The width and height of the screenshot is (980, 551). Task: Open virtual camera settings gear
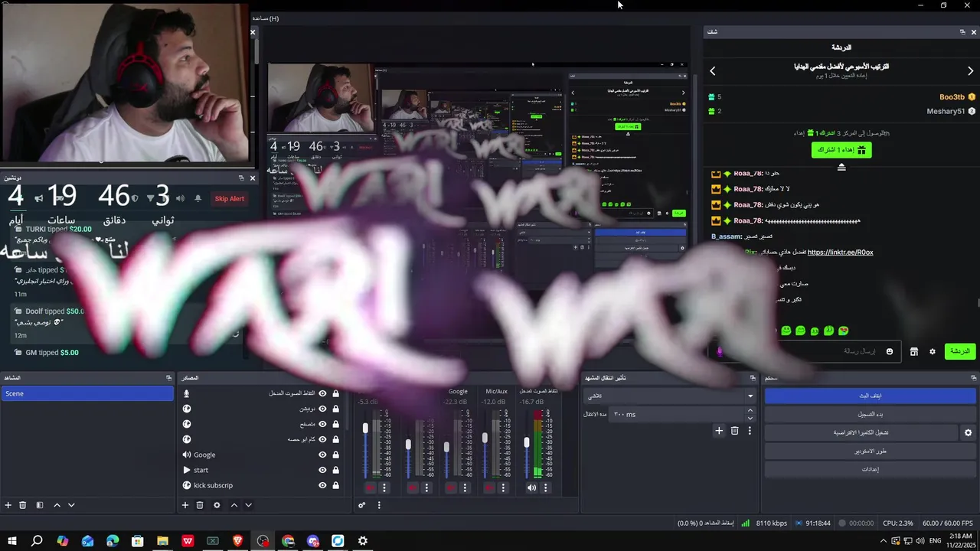point(968,432)
